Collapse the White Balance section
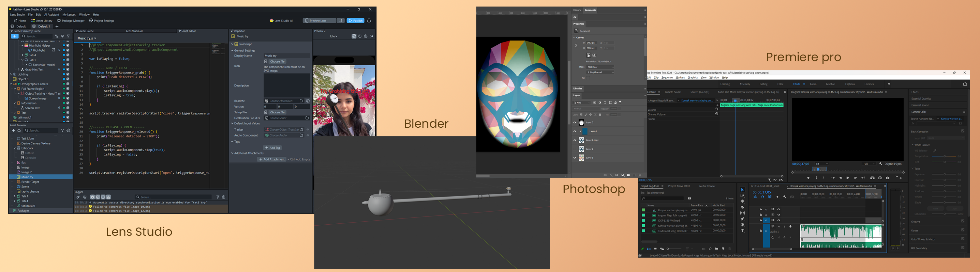The width and height of the screenshot is (980, 272). (913, 145)
